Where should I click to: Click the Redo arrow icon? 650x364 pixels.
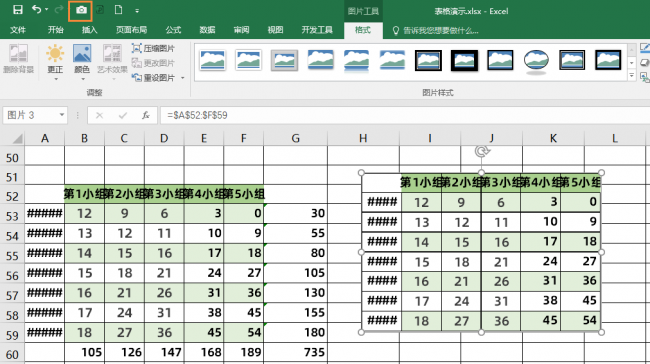59,10
